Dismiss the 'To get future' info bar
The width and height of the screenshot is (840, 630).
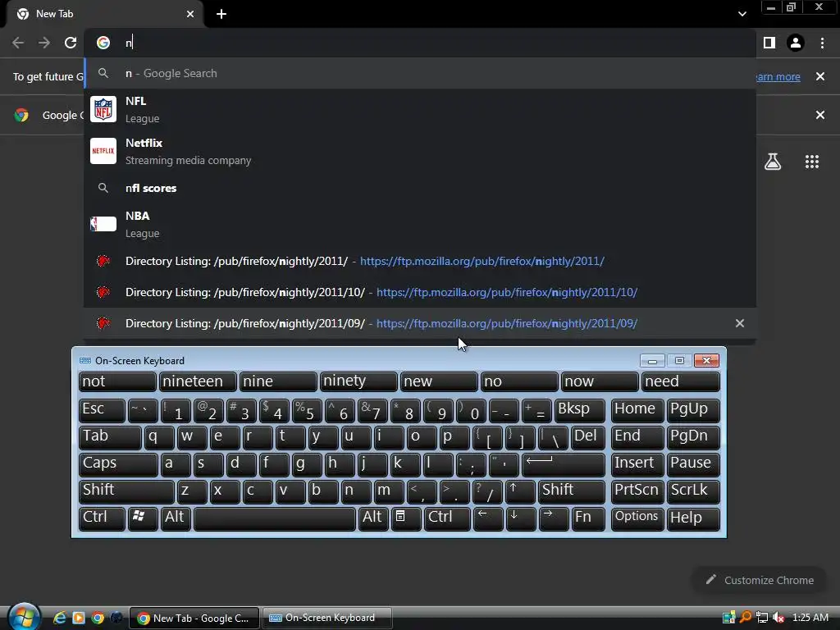[819, 76]
